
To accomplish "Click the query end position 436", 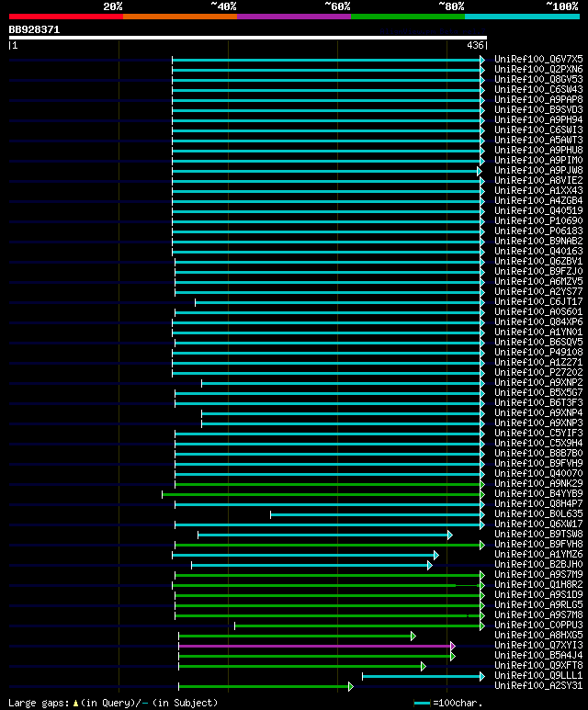I will point(475,45).
